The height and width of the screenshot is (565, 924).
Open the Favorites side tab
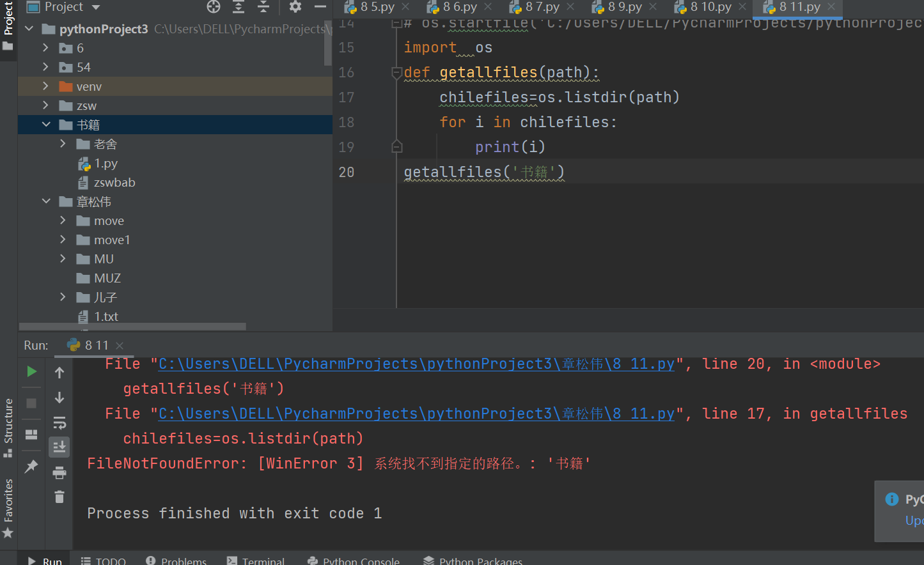coord(8,508)
